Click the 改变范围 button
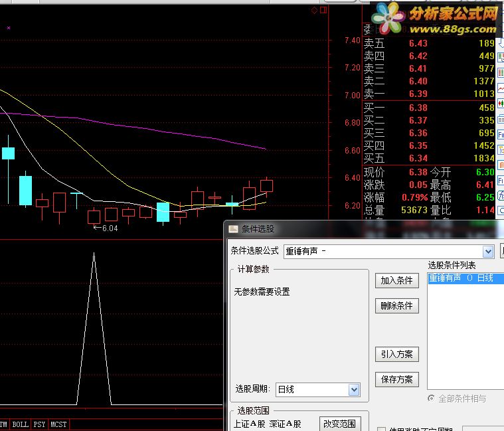Image resolution: width=504 pixels, height=431 pixels. [340, 424]
